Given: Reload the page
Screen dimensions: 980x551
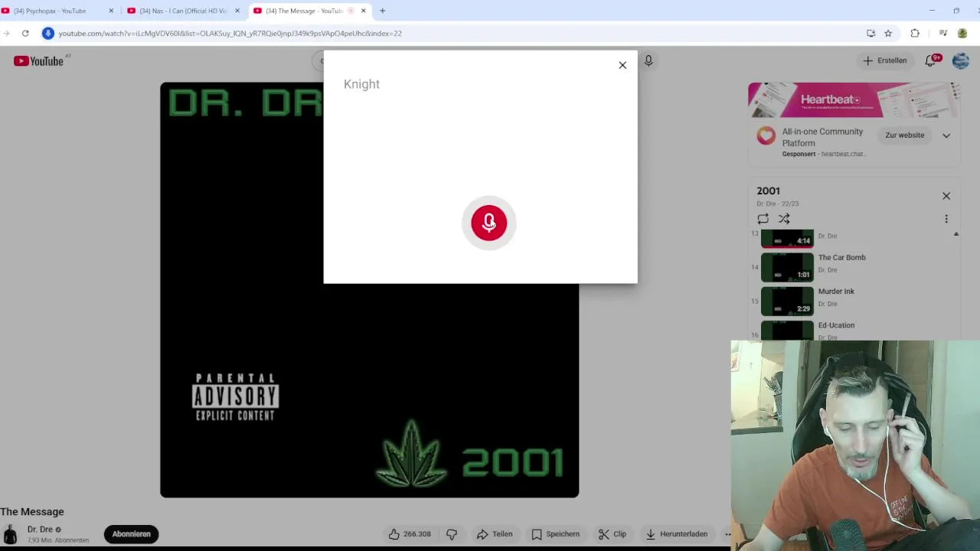Looking at the screenshot, I should [x=25, y=34].
